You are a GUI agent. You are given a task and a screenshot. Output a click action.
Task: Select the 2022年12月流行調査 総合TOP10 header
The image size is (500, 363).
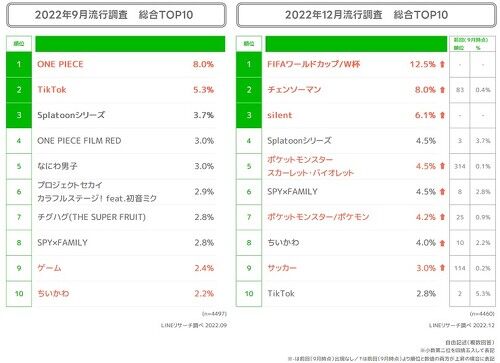[366, 15]
